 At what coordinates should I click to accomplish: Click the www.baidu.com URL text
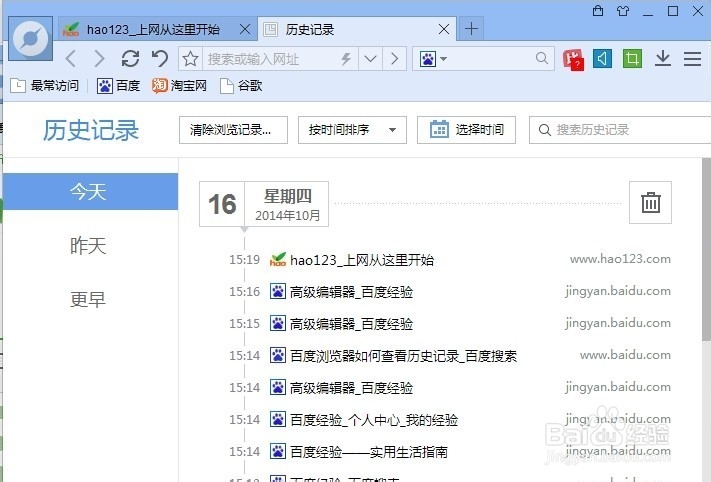(625, 355)
